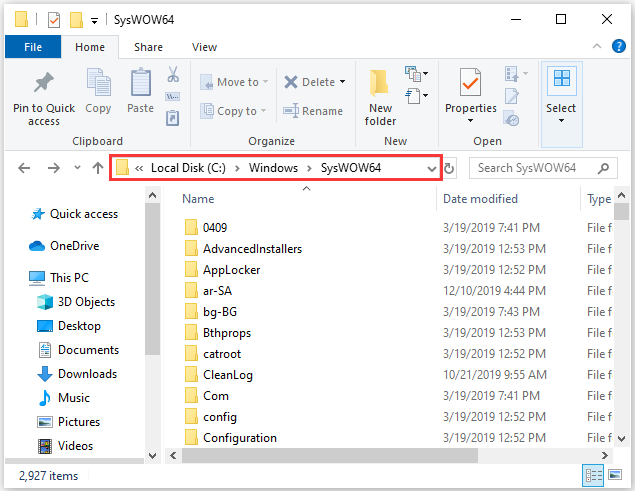Click the refresh icon beside address bar
Image resolution: width=635 pixels, height=491 pixels.
click(x=449, y=168)
